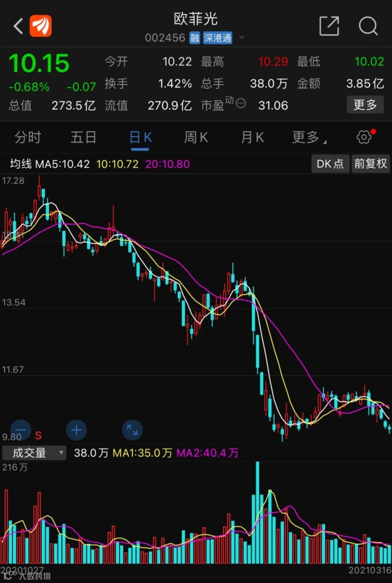The image size is (392, 583).
Task: Tap the tallest volume bar
Action: [257, 513]
